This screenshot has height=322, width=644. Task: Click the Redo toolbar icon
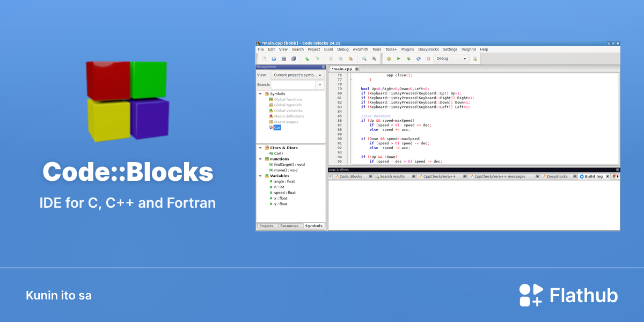pos(317,58)
